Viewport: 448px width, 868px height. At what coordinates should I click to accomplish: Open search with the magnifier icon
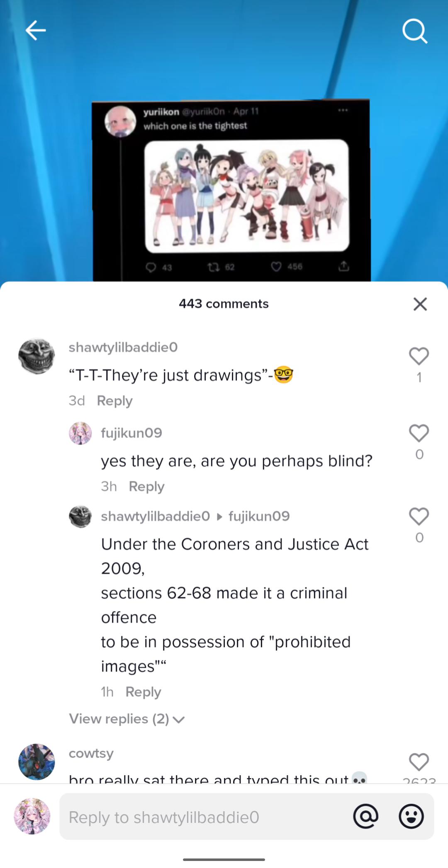click(x=414, y=32)
